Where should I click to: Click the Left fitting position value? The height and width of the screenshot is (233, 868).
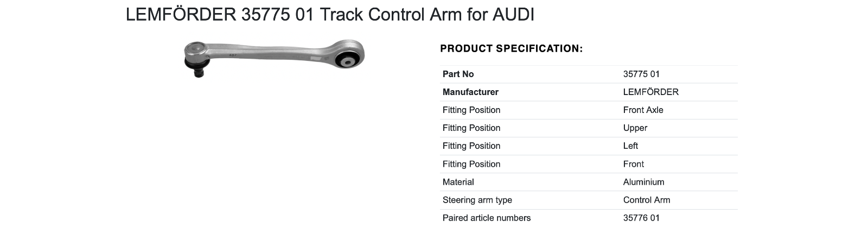[630, 146]
